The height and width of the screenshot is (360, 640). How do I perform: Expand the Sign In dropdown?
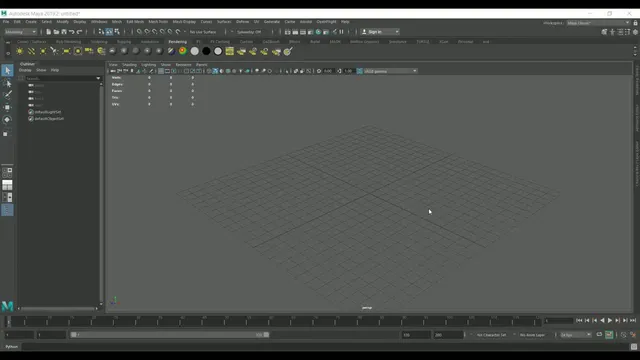point(380,32)
